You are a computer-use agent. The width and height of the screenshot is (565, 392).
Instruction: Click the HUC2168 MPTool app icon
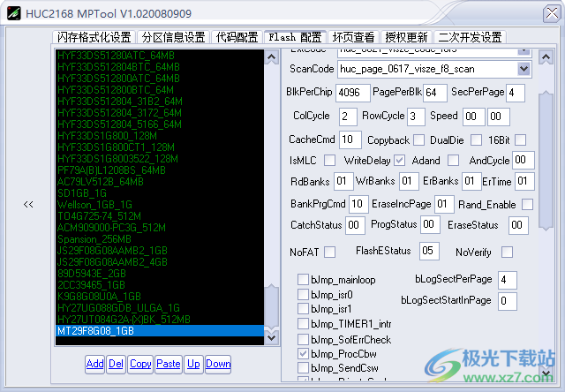14,13
